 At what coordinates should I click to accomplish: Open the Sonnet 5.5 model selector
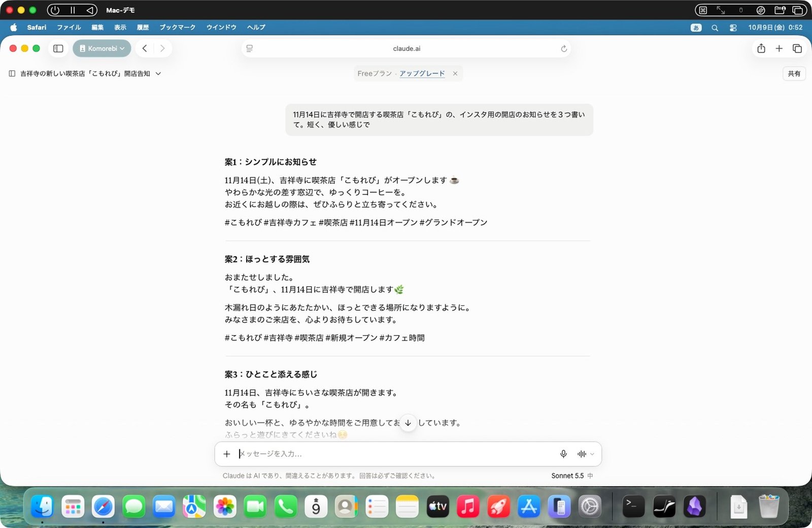point(572,476)
